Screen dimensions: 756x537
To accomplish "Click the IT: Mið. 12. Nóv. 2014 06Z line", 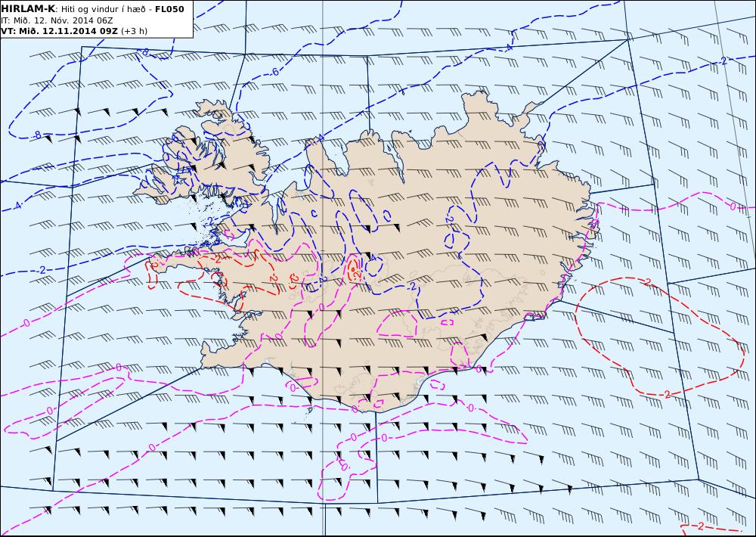I will tap(57, 20).
